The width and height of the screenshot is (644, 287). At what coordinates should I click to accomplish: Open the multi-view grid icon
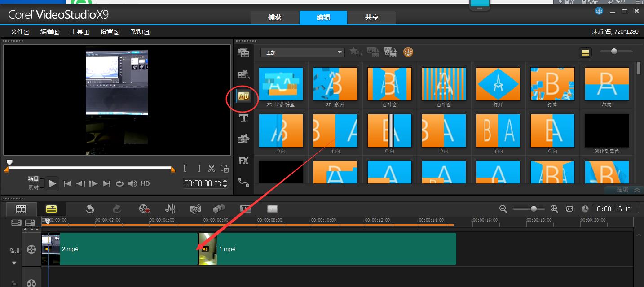pyautogui.click(x=273, y=209)
